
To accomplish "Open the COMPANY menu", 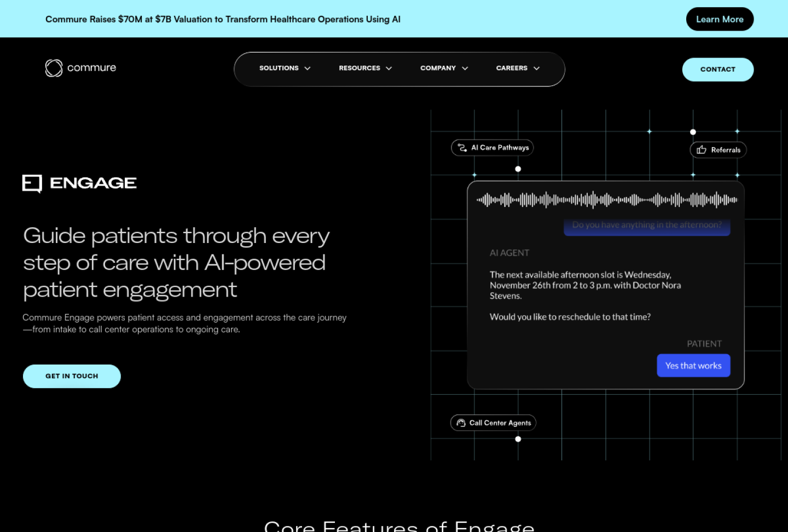I will (438, 68).
